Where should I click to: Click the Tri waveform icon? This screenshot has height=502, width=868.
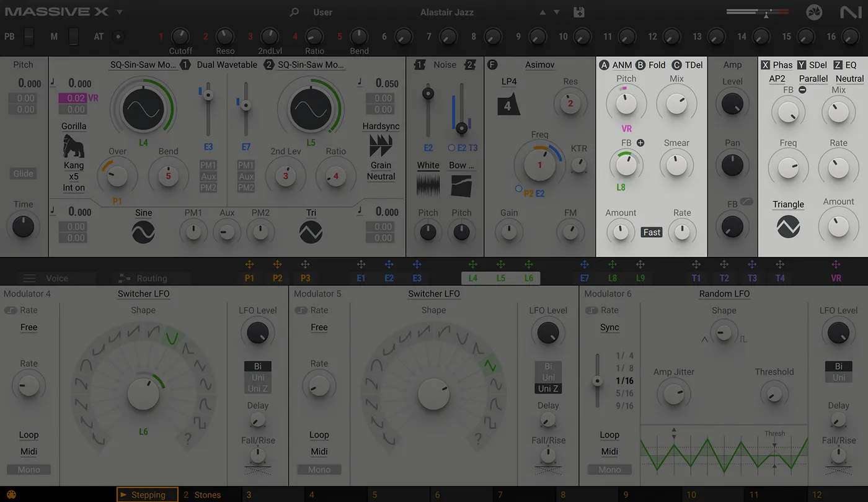311,233
